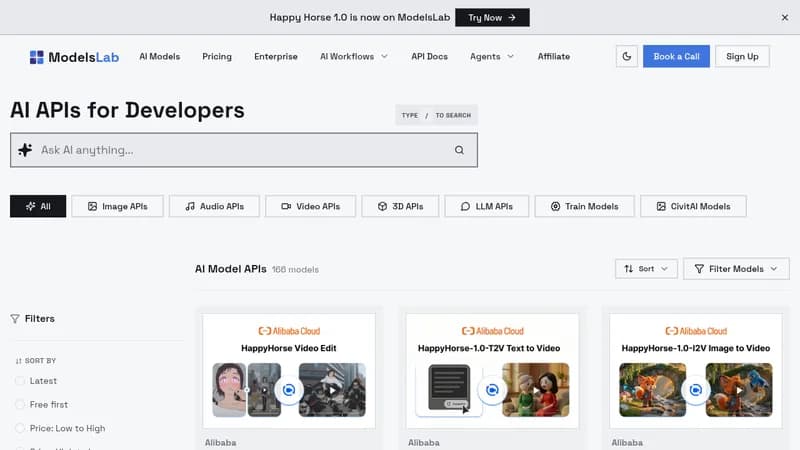800x450 pixels.
Task: Click Alibaba Cloud logo on I2V card
Action: 696,331
